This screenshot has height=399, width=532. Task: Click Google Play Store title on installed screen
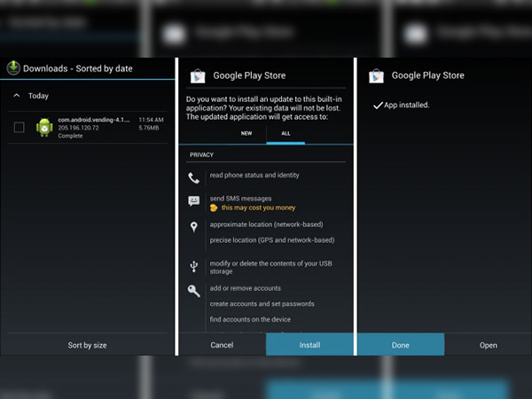pyautogui.click(x=428, y=75)
